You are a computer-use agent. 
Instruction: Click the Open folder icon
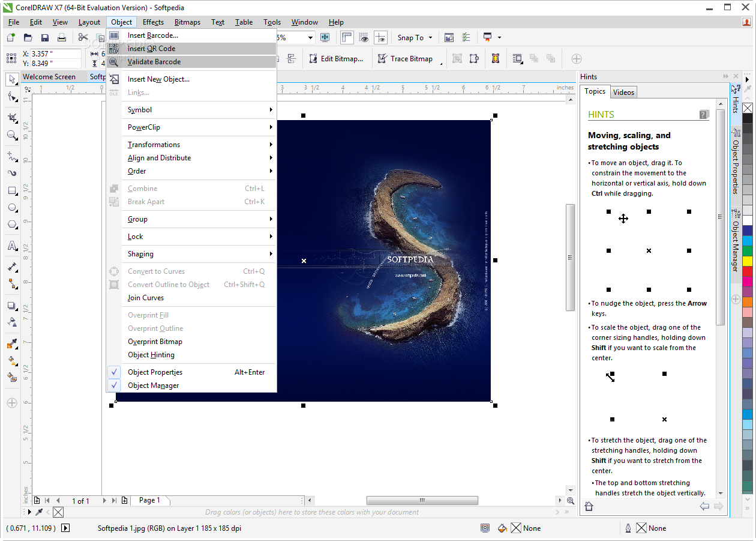[28, 38]
